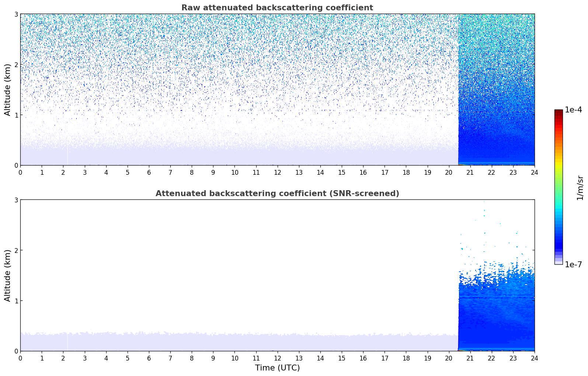Click tick label '24' on bottom time axis
Viewport: 588px width, 376px height.
(535, 358)
